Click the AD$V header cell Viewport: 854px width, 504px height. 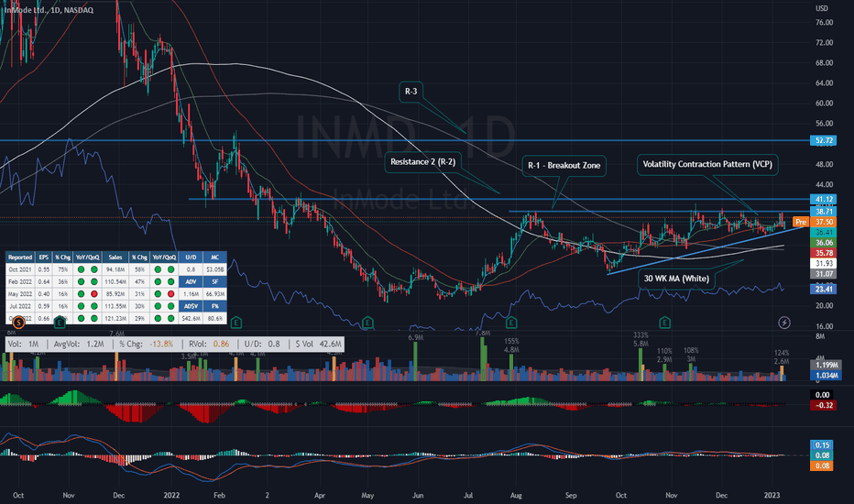pyautogui.click(x=191, y=306)
